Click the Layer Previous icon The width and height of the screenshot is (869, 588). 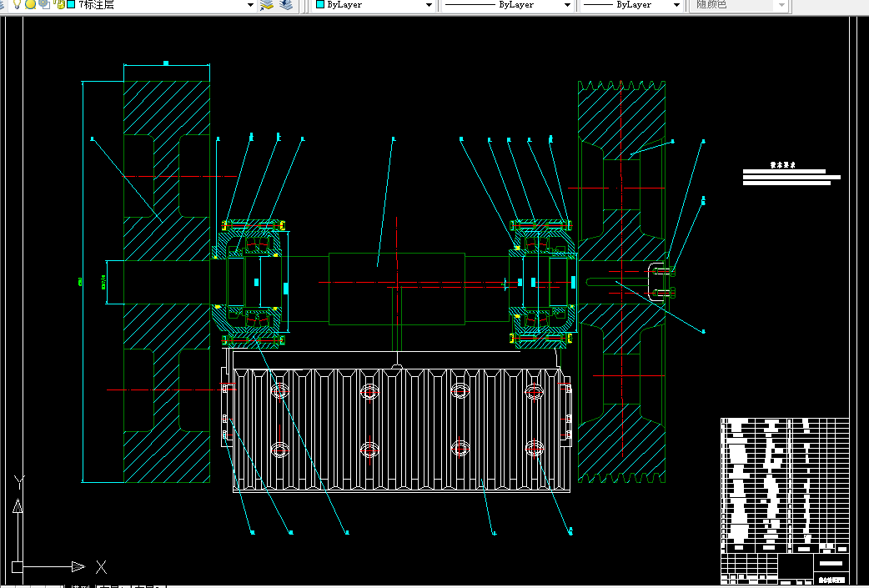pyautogui.click(x=286, y=5)
